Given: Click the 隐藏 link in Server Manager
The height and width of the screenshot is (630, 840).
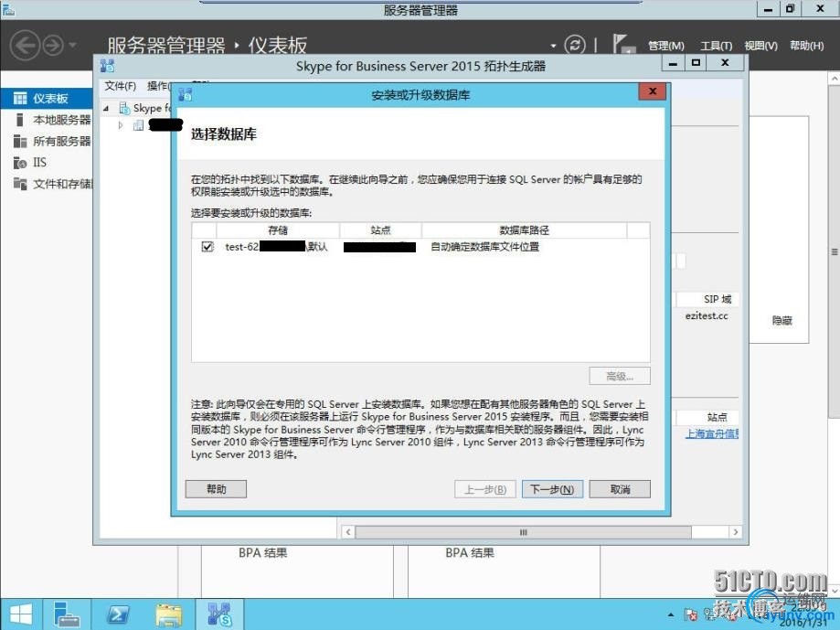Looking at the screenshot, I should click(782, 320).
